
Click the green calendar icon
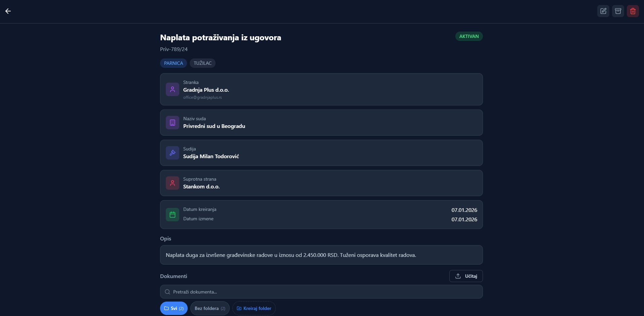tap(173, 215)
